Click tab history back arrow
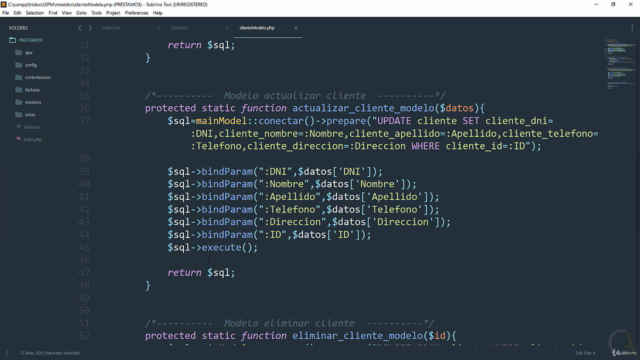The width and height of the screenshot is (640, 360). tap(80, 28)
